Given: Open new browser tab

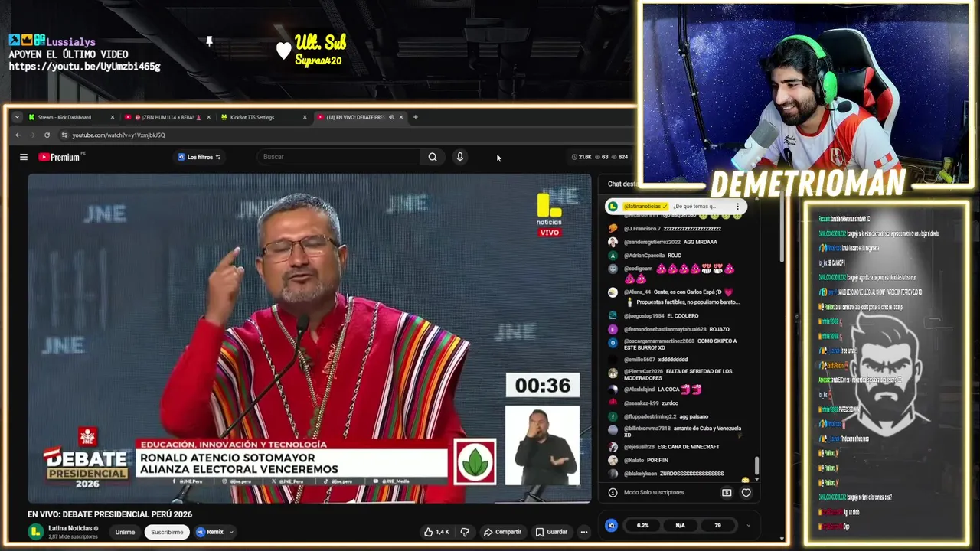Looking at the screenshot, I should coord(416,117).
